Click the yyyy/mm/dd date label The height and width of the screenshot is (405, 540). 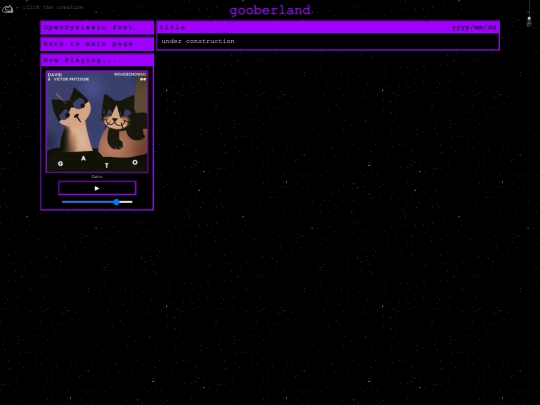coord(474,27)
